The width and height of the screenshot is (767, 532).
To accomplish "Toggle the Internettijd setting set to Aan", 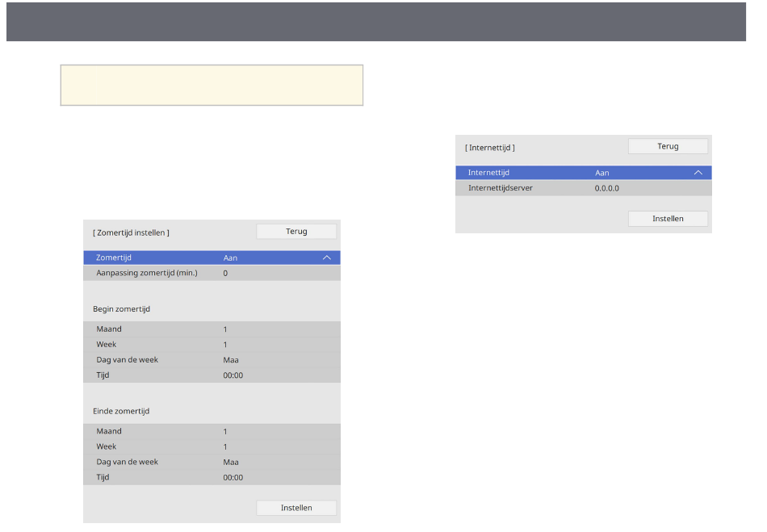I will (583, 173).
